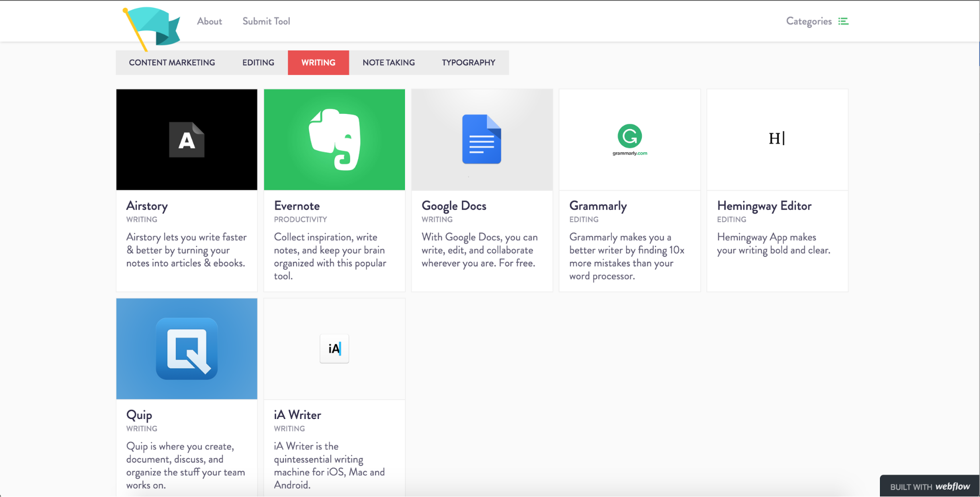This screenshot has width=980, height=497.
Task: Open the Grammarly title link
Action: [x=598, y=206]
